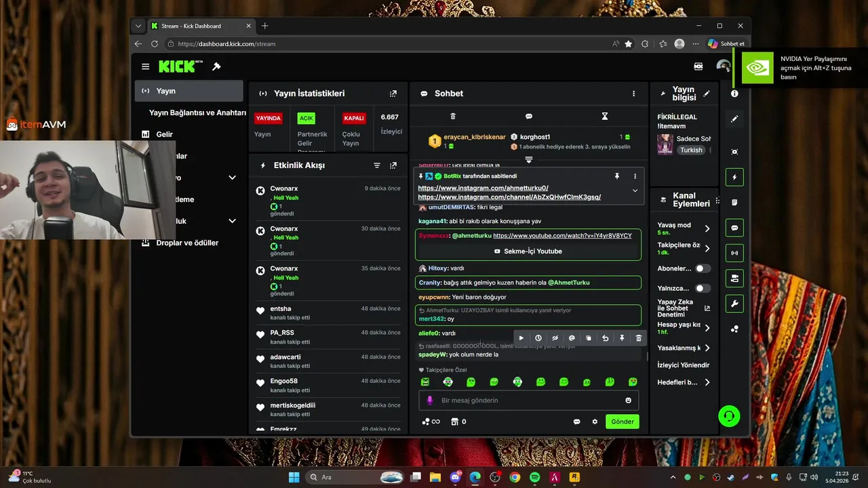Open Hesap yaşı kısıtlama arrow

pos(707,328)
